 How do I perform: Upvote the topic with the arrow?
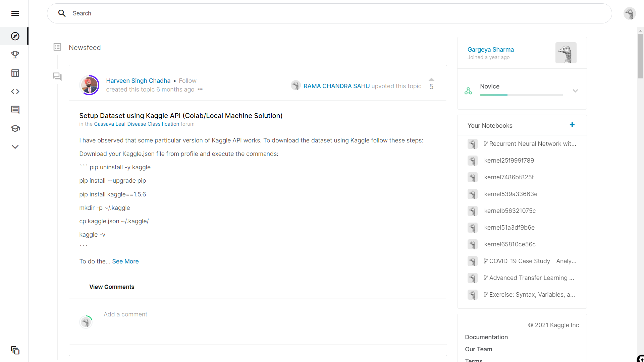431,79
